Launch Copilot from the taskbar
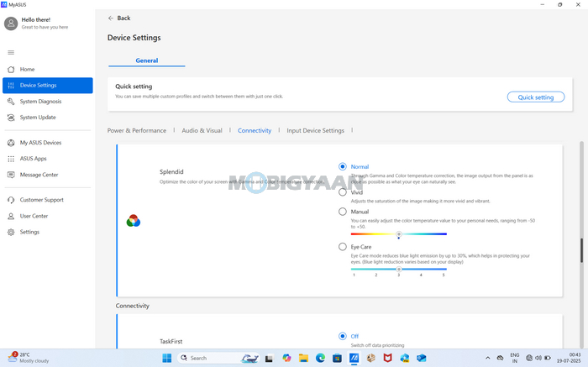This screenshot has height=367, width=588. point(287,358)
